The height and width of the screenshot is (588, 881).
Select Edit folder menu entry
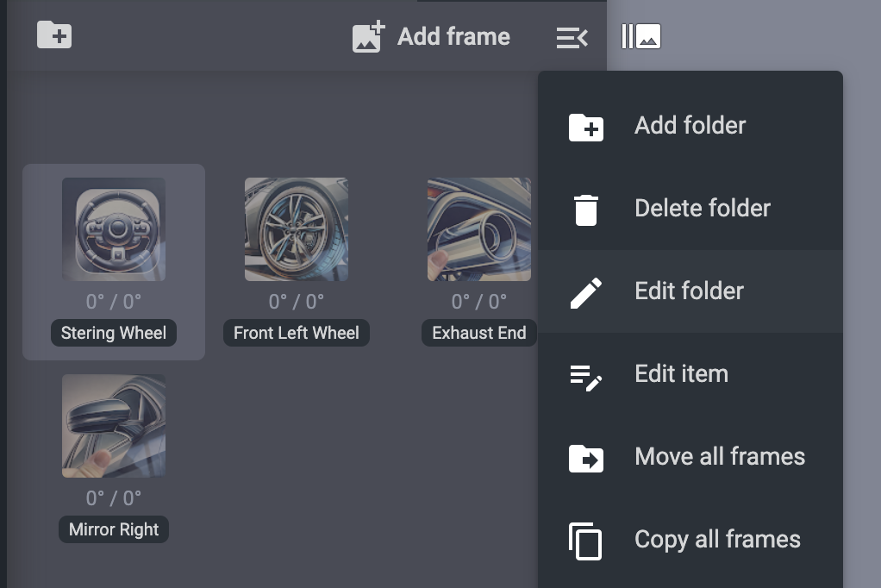(x=689, y=291)
